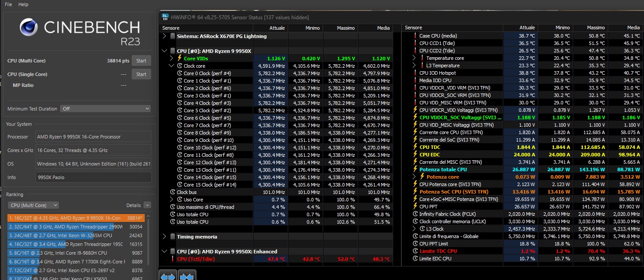Click the chip icon beside Sistema: ASRock X670E
The width and height of the screenshot is (644, 280).
[173, 36]
